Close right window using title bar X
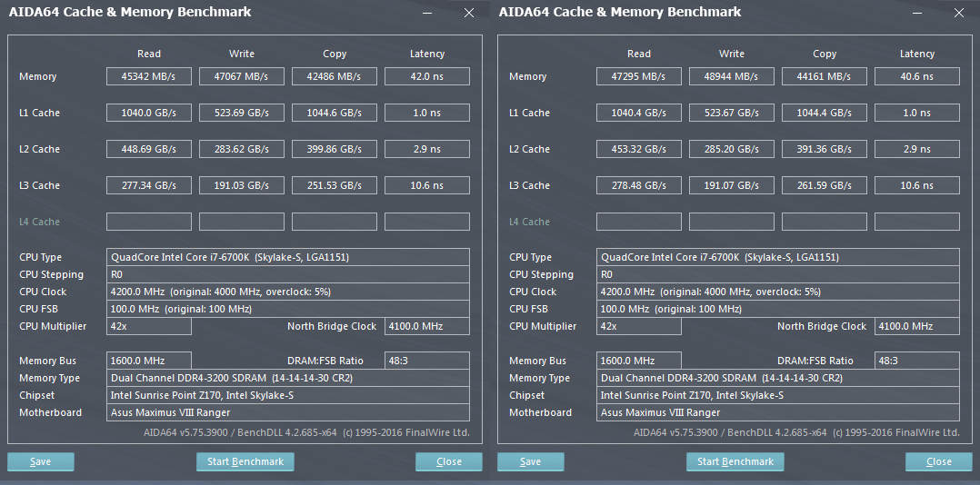Image resolution: width=980 pixels, height=485 pixels. tap(959, 13)
